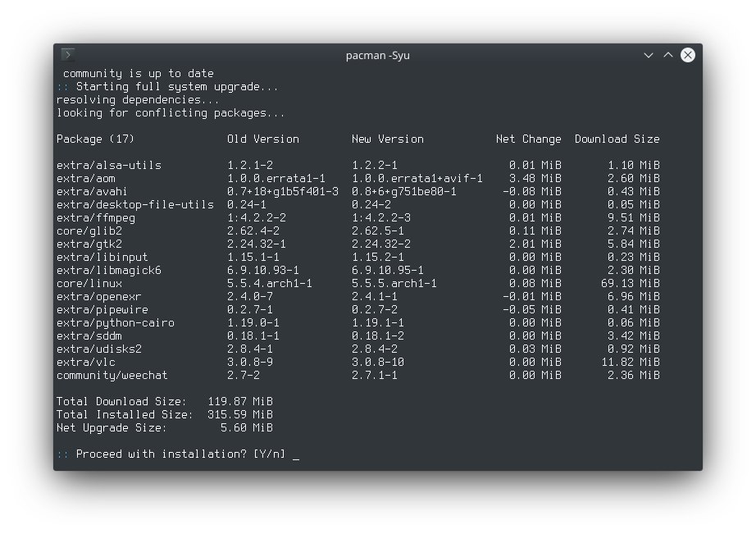Click new version 3.0.8-10 of vlc
This screenshot has height=534, width=756.
click(x=377, y=363)
